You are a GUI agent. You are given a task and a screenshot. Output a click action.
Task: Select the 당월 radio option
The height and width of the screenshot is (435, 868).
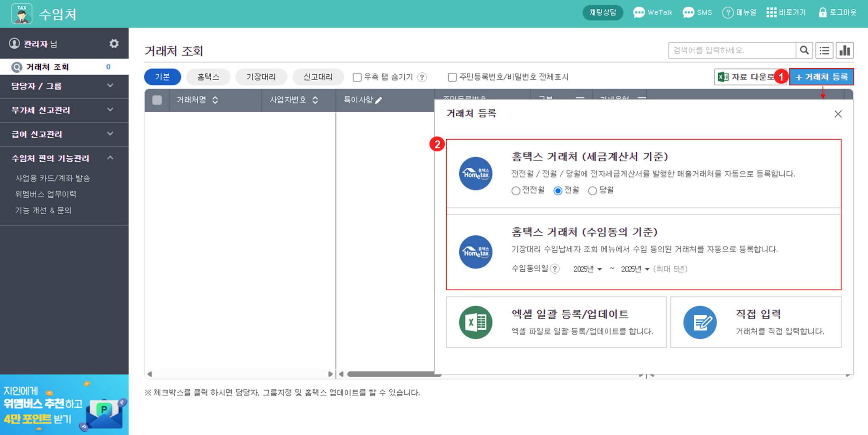pyautogui.click(x=592, y=191)
